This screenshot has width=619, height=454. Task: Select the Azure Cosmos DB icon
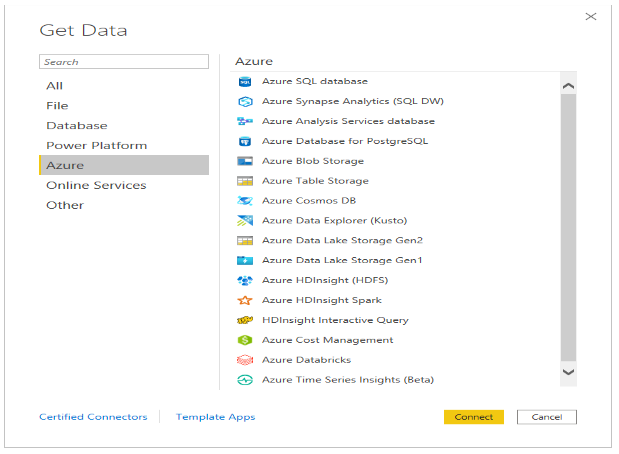pyautogui.click(x=244, y=201)
